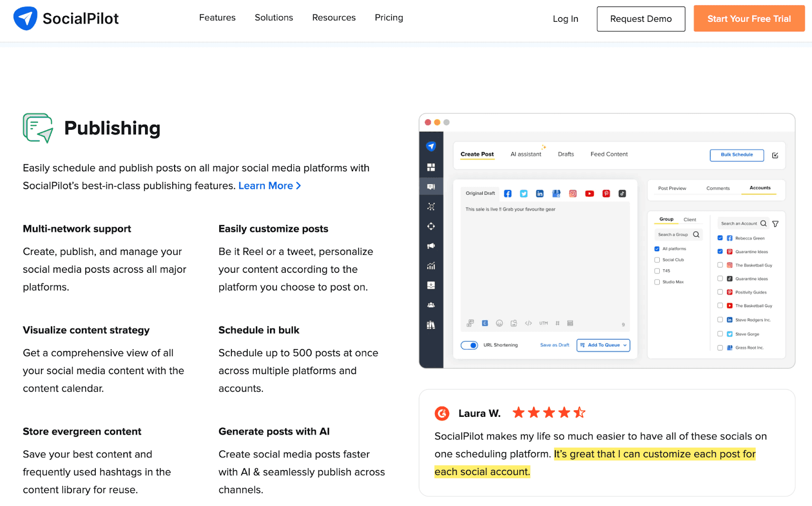The height and width of the screenshot is (506, 812).
Task: Click the inbox download icon in sidebar
Action: [431, 285]
